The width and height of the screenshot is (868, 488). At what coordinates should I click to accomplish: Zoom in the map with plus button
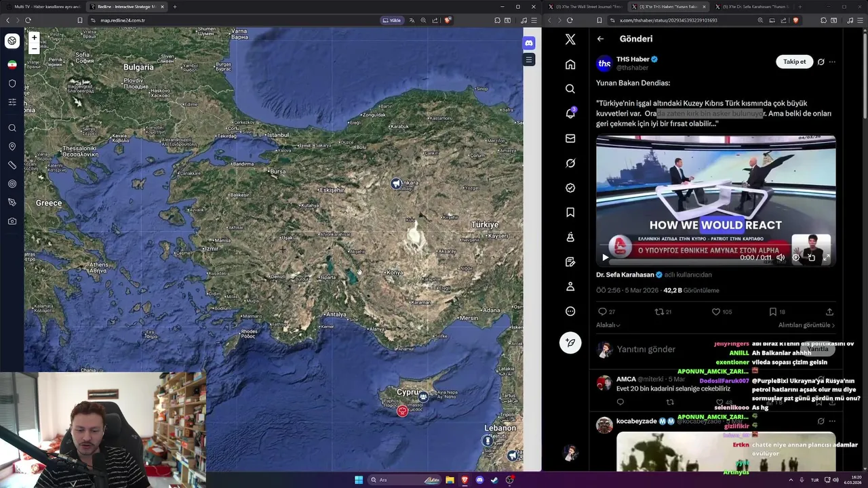pos(34,37)
